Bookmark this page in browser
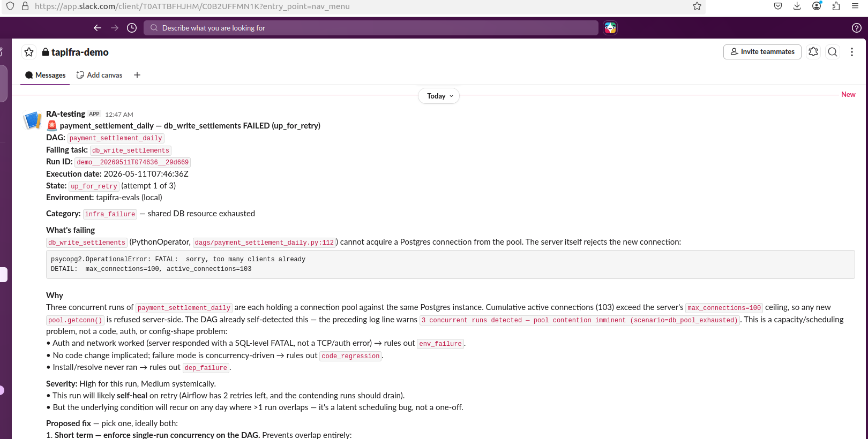This screenshot has width=868, height=439. pyautogui.click(x=697, y=6)
